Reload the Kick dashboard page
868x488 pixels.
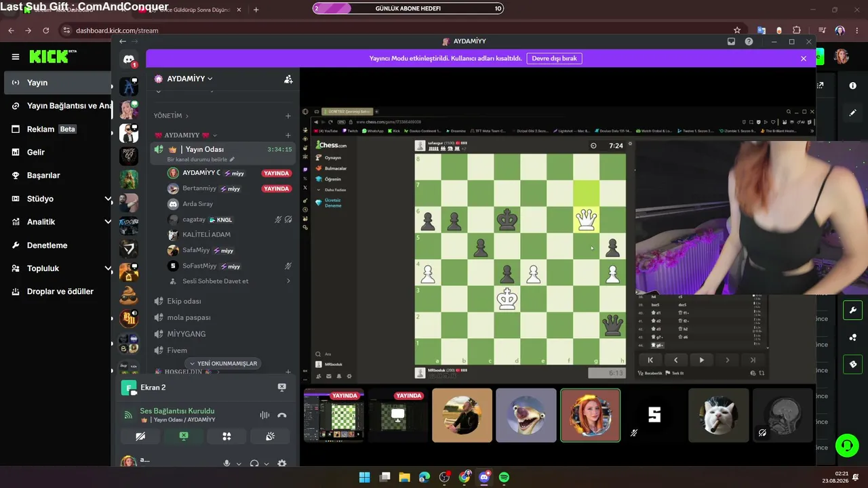(x=45, y=30)
